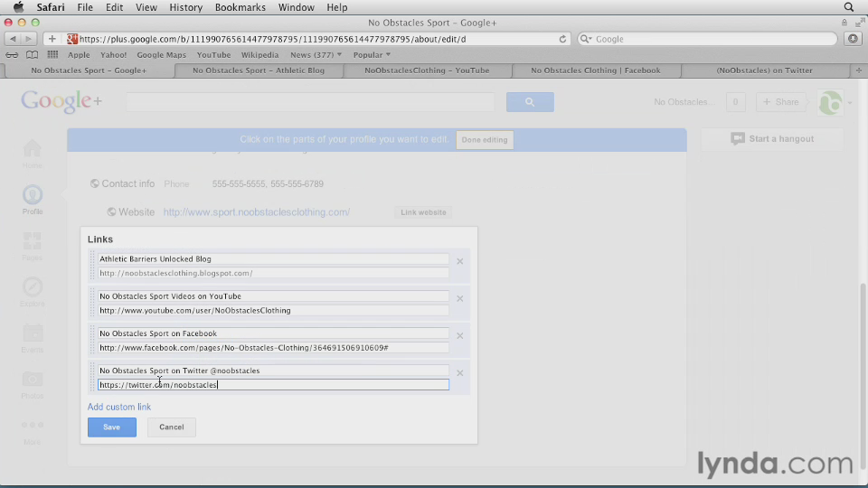Switch to (NoObstacles) on Twitter tab

pos(765,70)
